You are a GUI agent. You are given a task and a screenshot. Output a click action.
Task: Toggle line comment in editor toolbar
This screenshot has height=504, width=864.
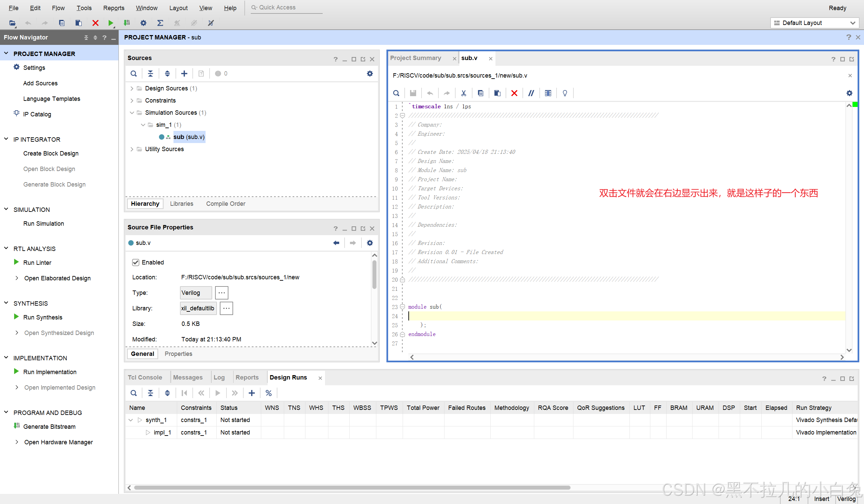(531, 93)
